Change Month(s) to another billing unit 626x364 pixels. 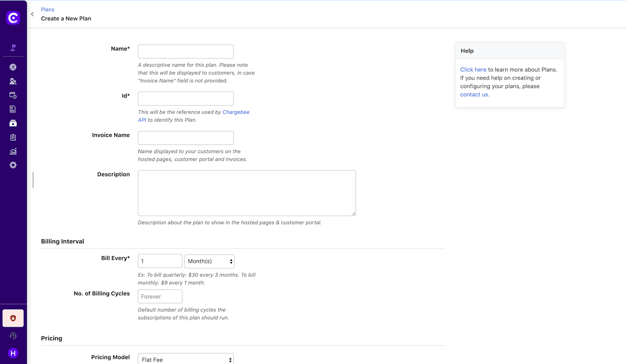pos(209,261)
